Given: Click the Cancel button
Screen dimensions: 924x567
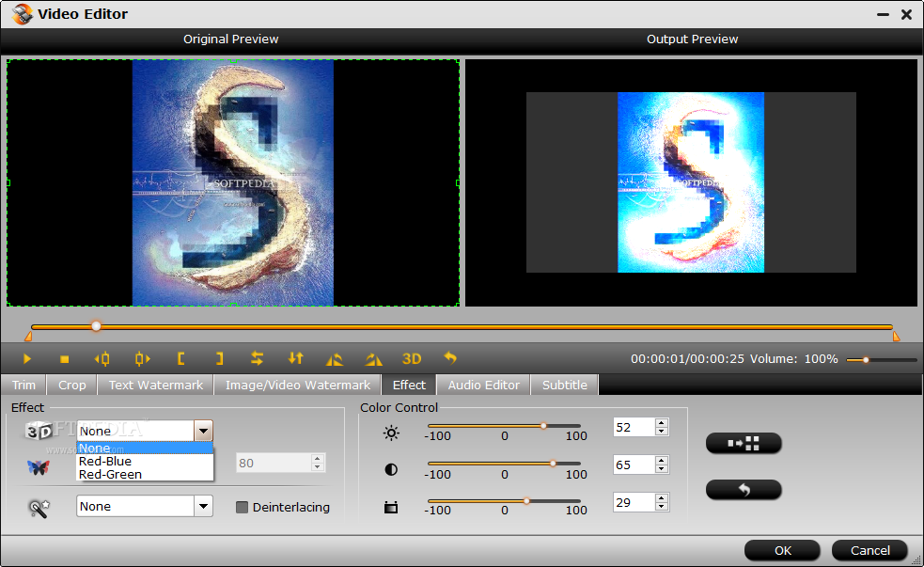Looking at the screenshot, I should (x=869, y=550).
